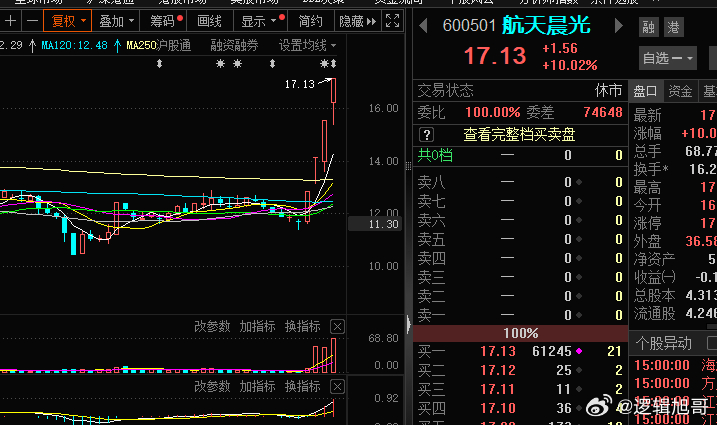The width and height of the screenshot is (717, 425).
Task: Close the lower indicator panel
Action: click(x=337, y=387)
